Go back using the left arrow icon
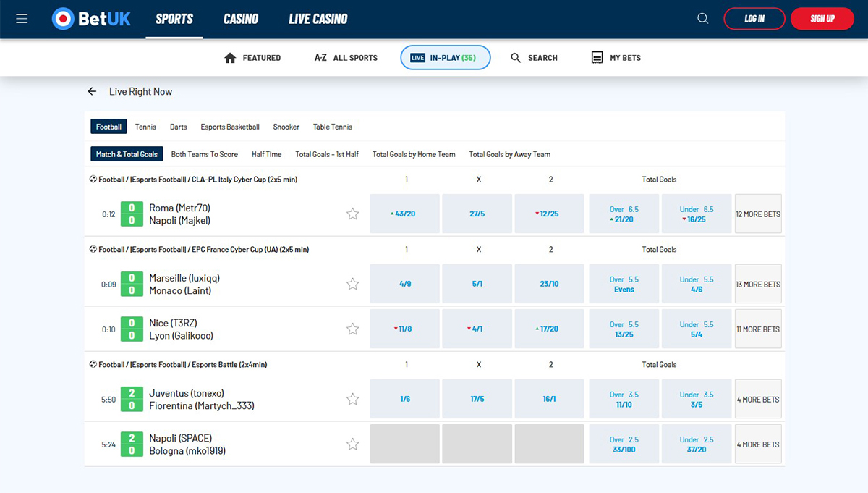The image size is (868, 493). tap(92, 92)
